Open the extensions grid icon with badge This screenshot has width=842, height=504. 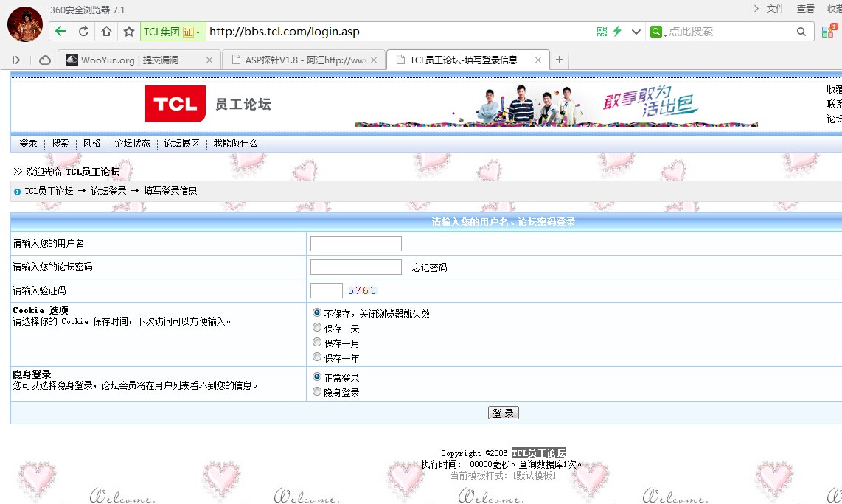pos(829,31)
